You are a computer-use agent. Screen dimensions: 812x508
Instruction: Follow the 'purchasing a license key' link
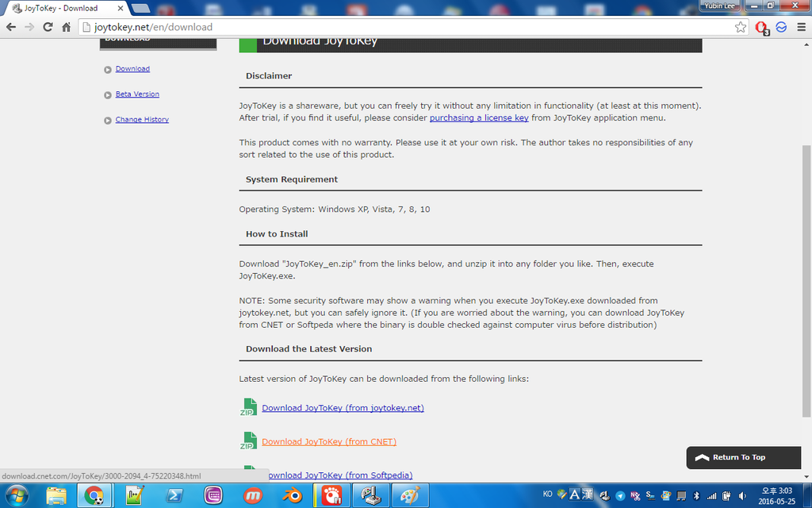click(479, 117)
